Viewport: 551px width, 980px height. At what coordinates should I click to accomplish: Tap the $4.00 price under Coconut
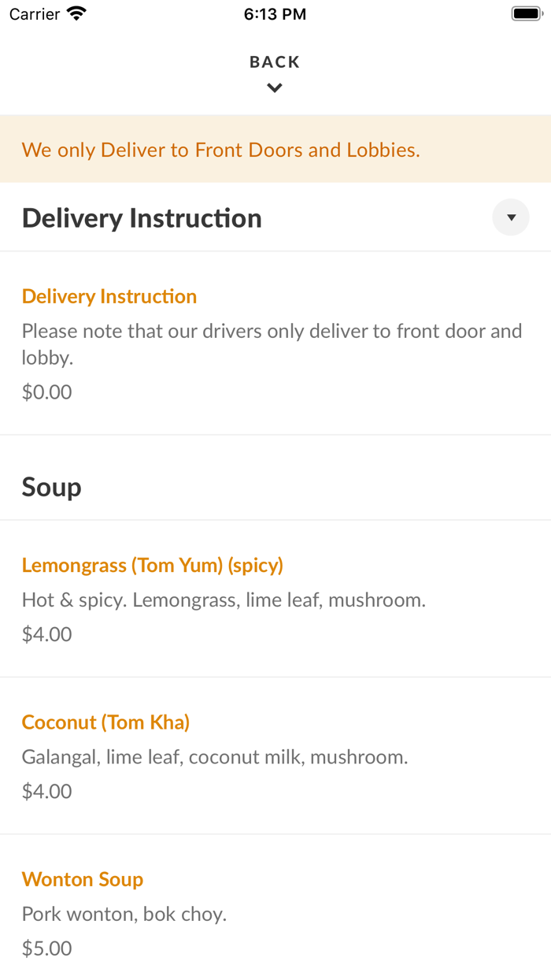click(47, 791)
